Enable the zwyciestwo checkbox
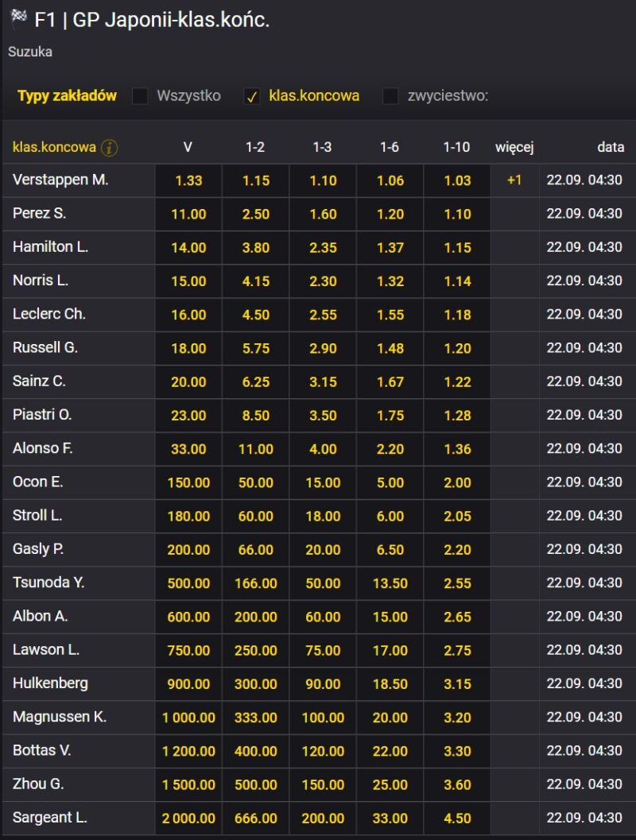Image resolution: width=636 pixels, height=840 pixels. click(x=390, y=96)
